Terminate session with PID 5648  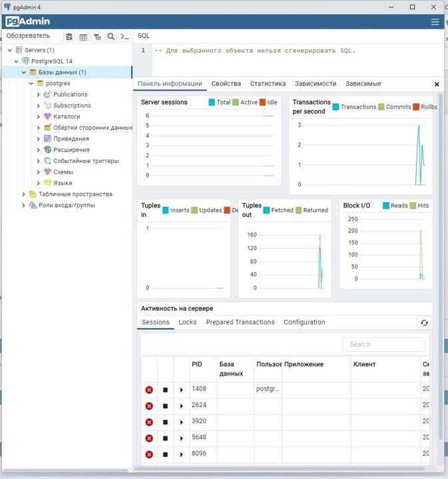(149, 438)
